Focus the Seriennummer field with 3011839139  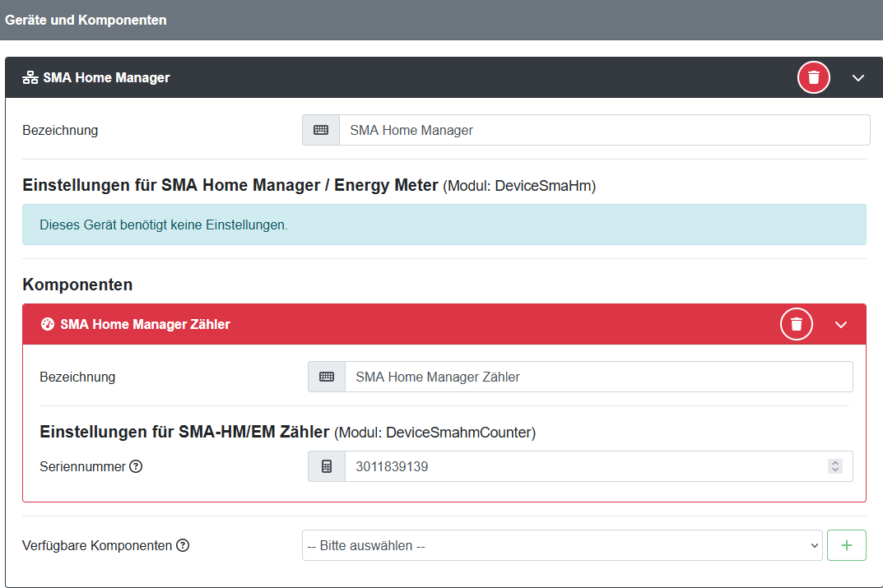coord(598,466)
